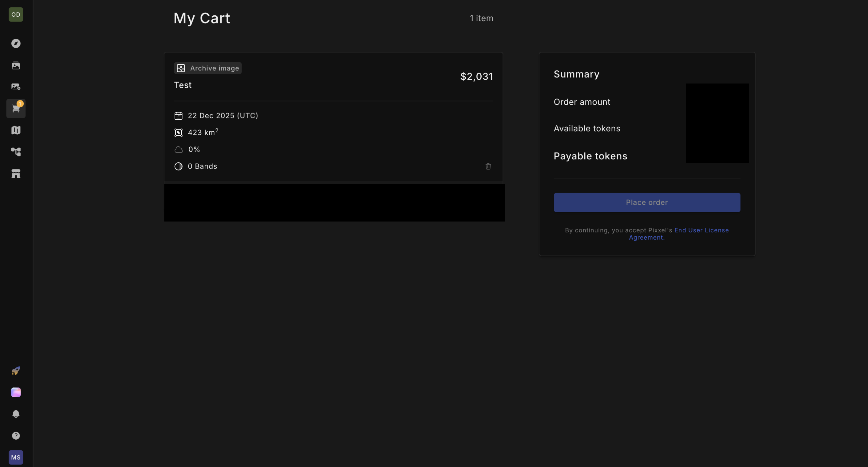This screenshot has height=467, width=868.
Task: Click the calendar icon beside 22 Dec 2025
Action: 178,116
